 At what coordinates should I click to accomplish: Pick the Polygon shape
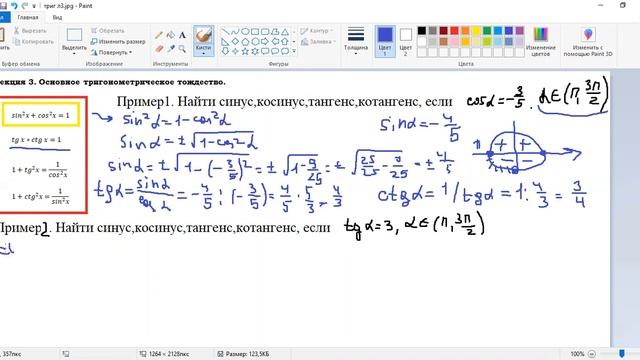(275, 32)
